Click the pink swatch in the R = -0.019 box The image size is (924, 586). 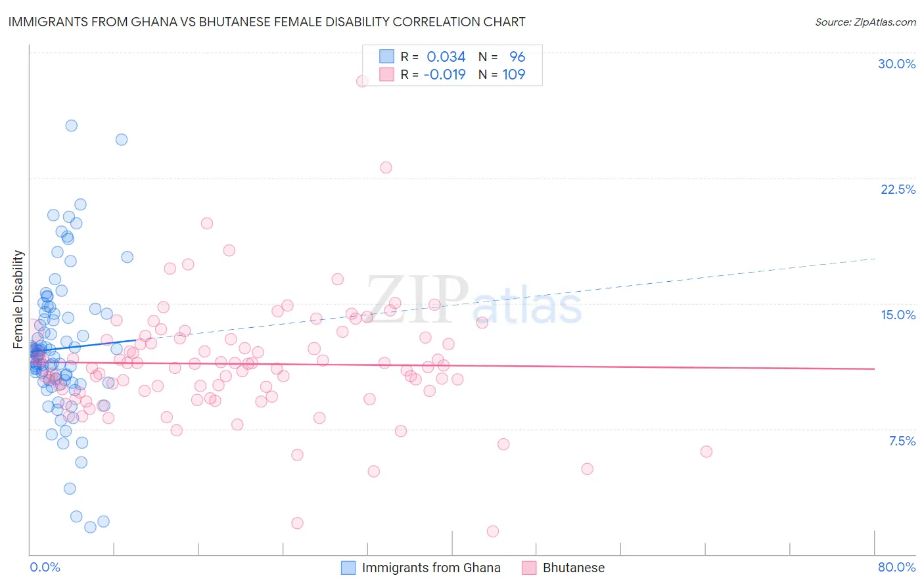click(386, 74)
